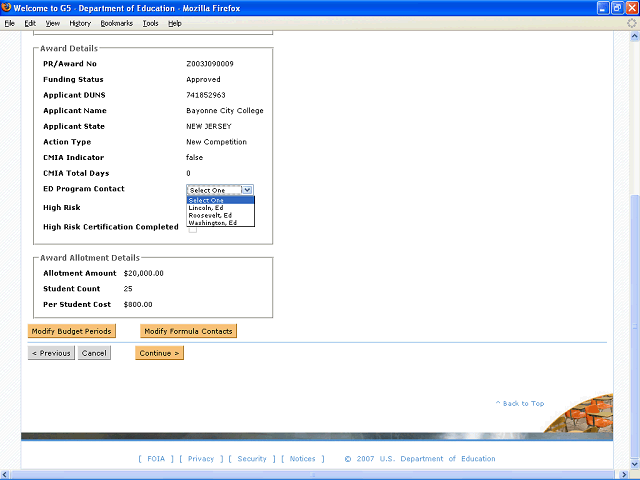Close the Firefox window
640x480 pixels.
[x=632, y=8]
